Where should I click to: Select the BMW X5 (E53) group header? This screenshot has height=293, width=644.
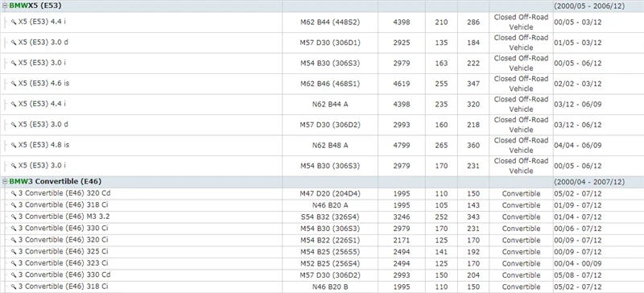(x=35, y=6)
